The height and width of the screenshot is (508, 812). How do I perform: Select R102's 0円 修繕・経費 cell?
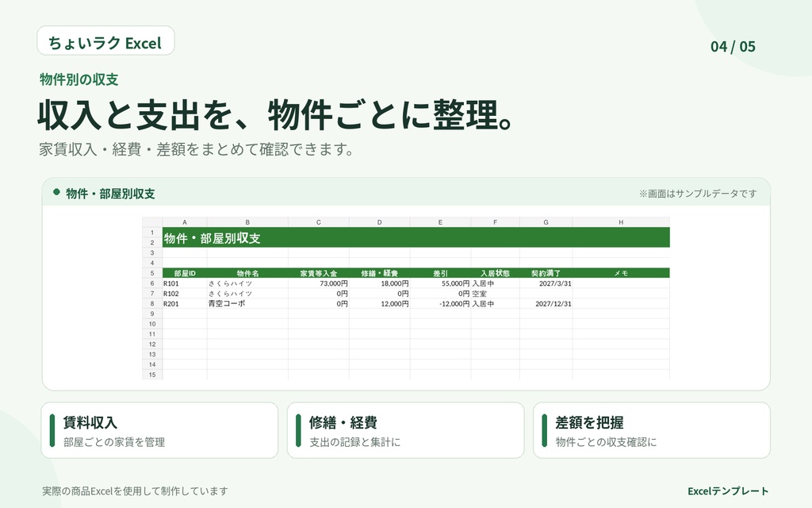coord(379,294)
